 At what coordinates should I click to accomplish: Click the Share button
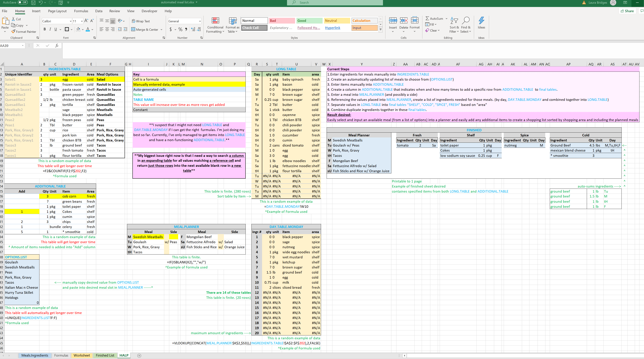click(627, 11)
